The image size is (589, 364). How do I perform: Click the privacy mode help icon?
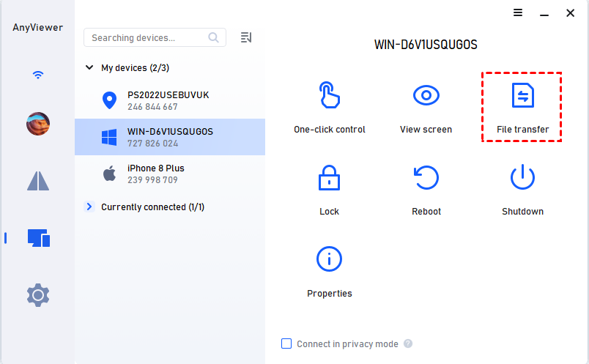click(408, 343)
